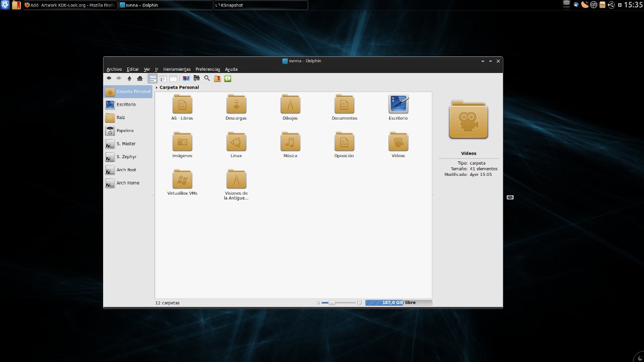The image size is (644, 362).
Task: Click the orange panel icon beside the launcher
Action: (x=16, y=5)
